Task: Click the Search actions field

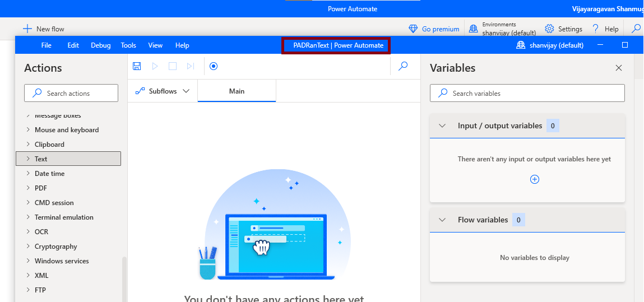Action: pyautogui.click(x=71, y=93)
